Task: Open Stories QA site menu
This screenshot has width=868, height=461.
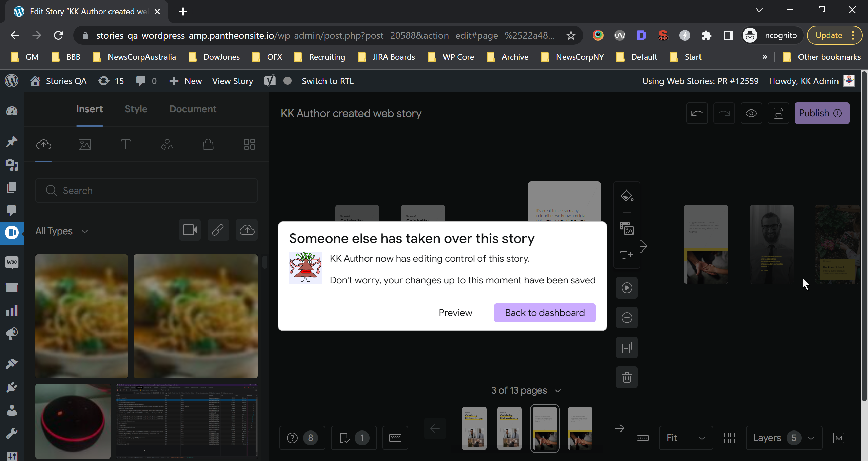Action: point(58,81)
